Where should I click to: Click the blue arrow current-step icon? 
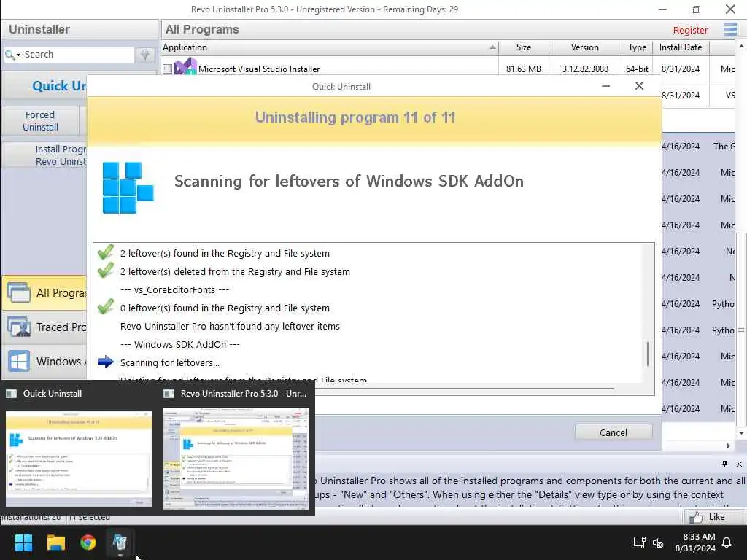[105, 362]
